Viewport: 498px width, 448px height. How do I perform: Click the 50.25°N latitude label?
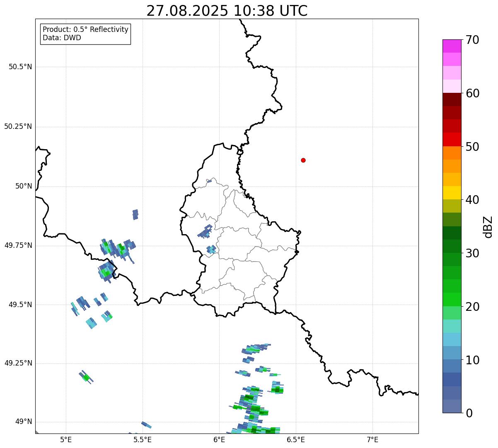[18, 126]
